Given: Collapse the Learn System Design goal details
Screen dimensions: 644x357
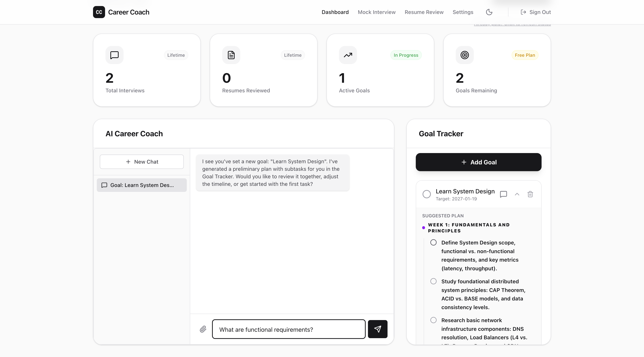Looking at the screenshot, I should click(x=517, y=194).
